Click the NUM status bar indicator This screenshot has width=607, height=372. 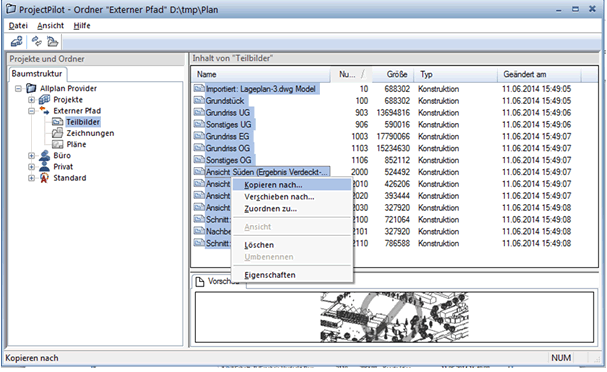click(x=561, y=358)
